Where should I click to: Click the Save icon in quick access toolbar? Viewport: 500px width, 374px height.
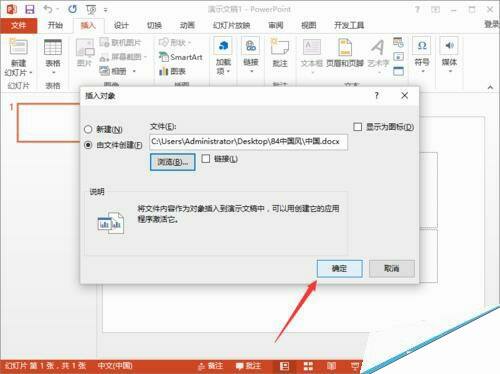click(30, 9)
